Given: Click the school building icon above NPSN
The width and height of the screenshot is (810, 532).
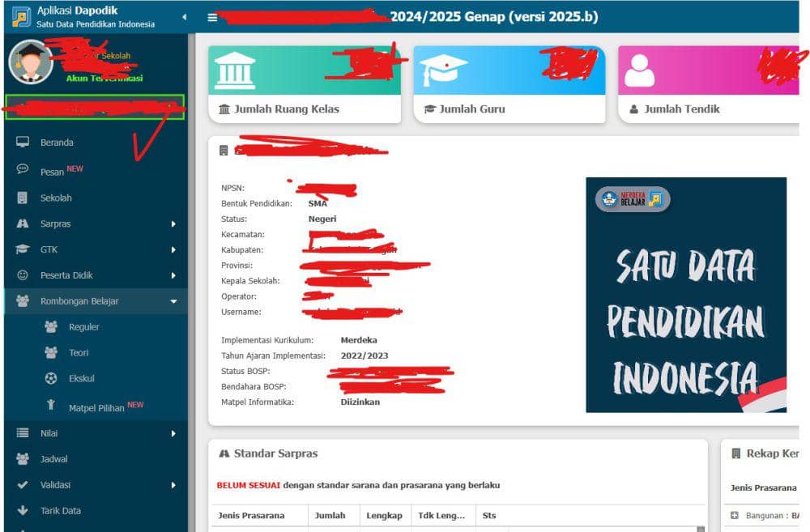Looking at the screenshot, I should (224, 151).
